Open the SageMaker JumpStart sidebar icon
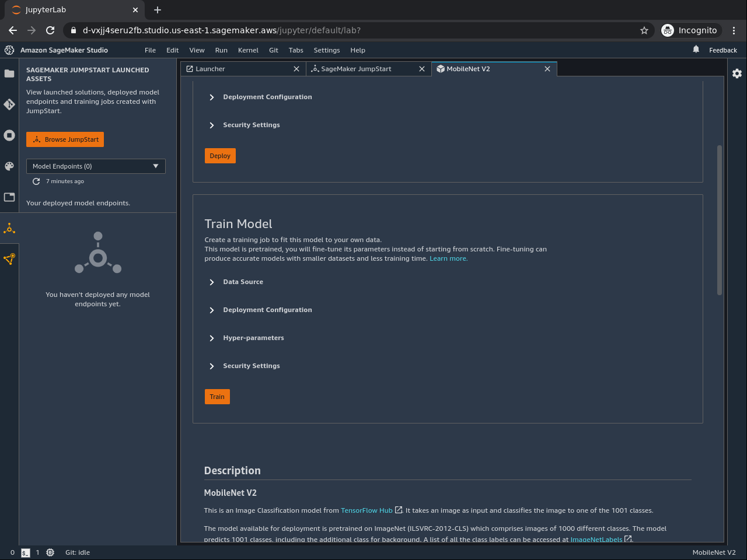 click(x=9, y=229)
